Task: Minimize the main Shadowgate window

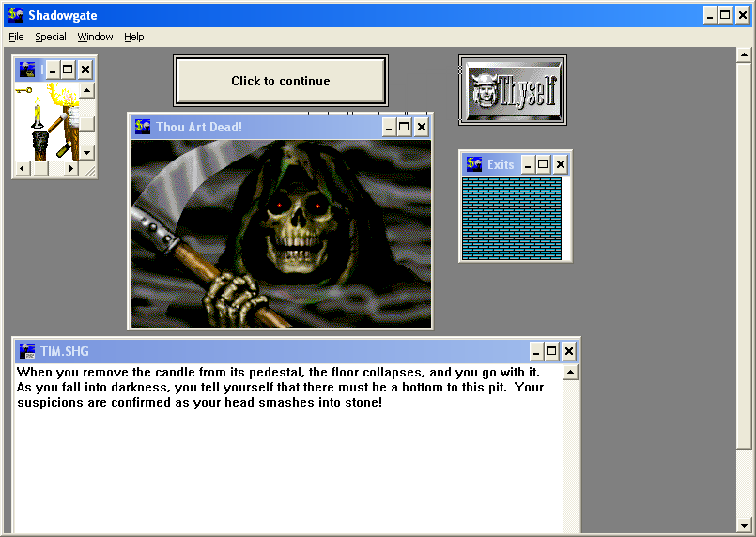Action: coord(710,15)
